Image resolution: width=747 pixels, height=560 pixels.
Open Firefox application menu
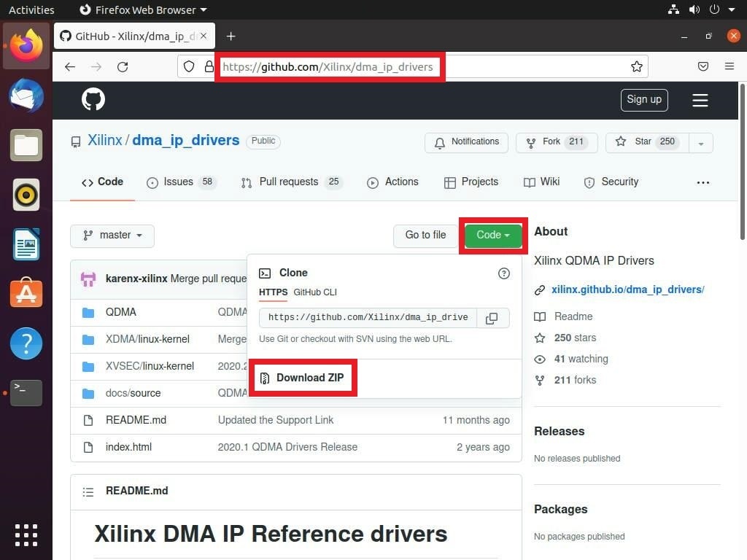click(x=729, y=66)
